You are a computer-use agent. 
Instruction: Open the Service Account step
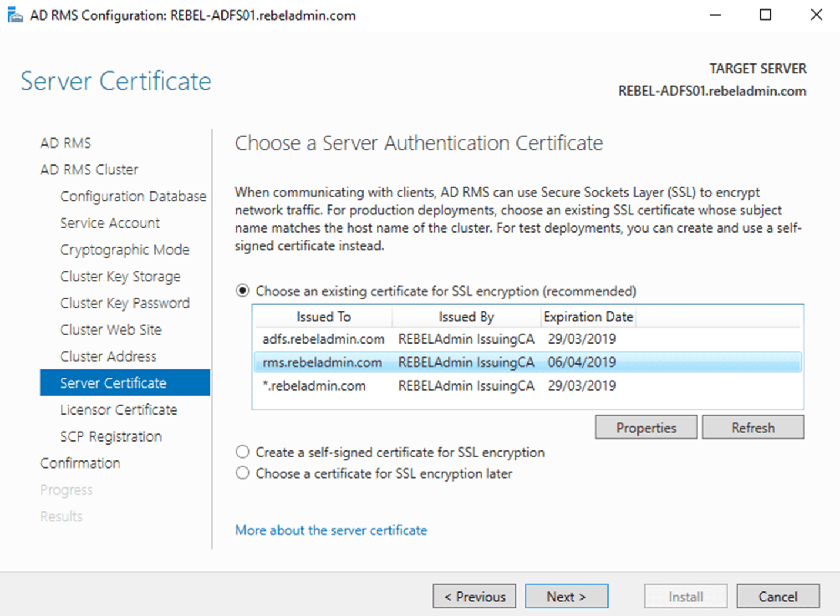pyautogui.click(x=109, y=223)
